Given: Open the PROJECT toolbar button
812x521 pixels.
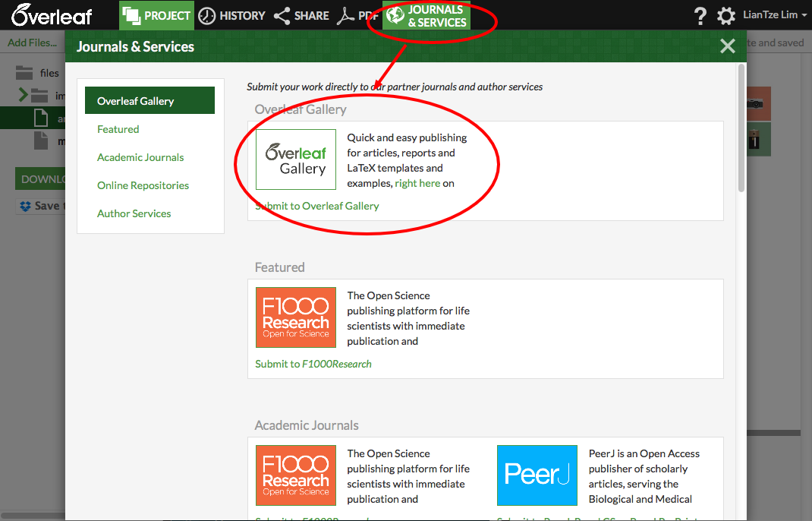Looking at the screenshot, I should pyautogui.click(x=156, y=15).
